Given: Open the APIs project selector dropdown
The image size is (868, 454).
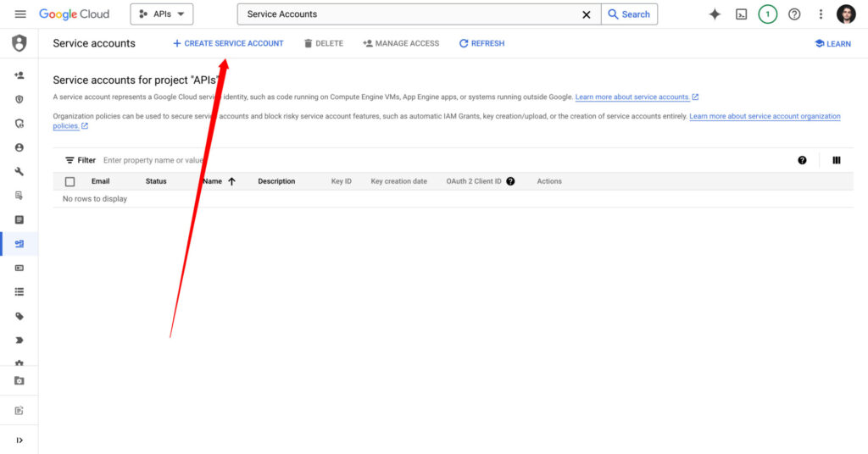Looking at the screenshot, I should point(162,14).
